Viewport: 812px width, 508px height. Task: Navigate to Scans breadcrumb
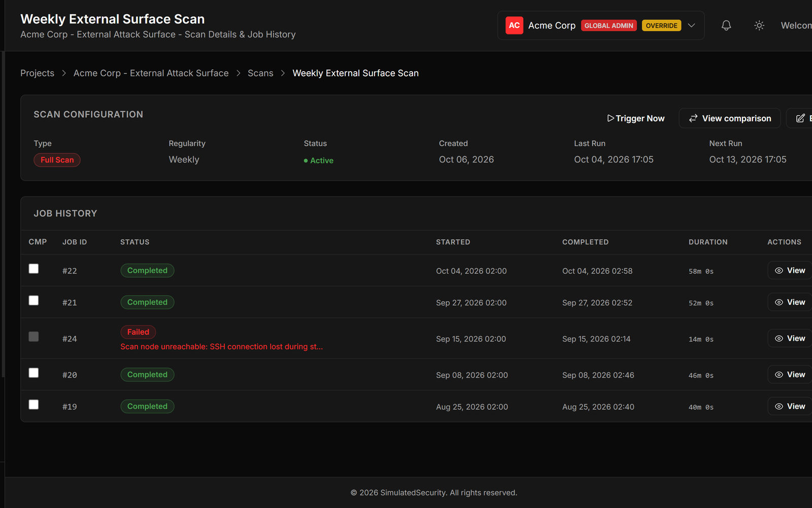tap(260, 73)
